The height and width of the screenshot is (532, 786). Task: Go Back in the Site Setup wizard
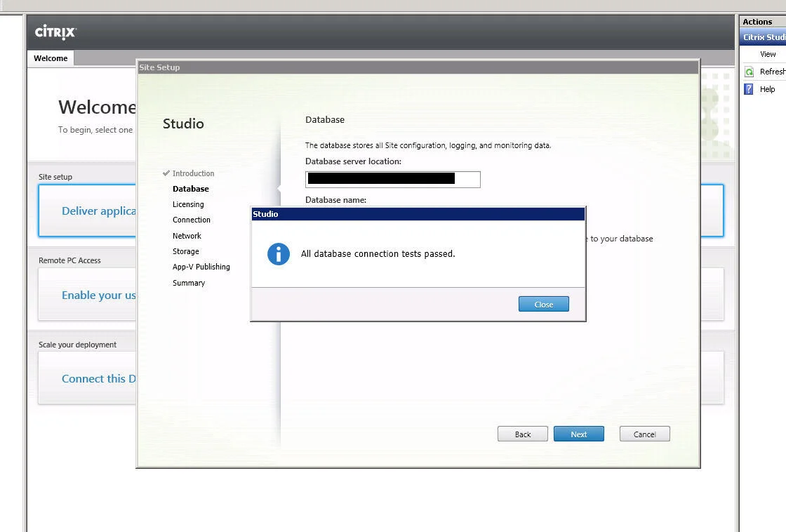(x=522, y=434)
